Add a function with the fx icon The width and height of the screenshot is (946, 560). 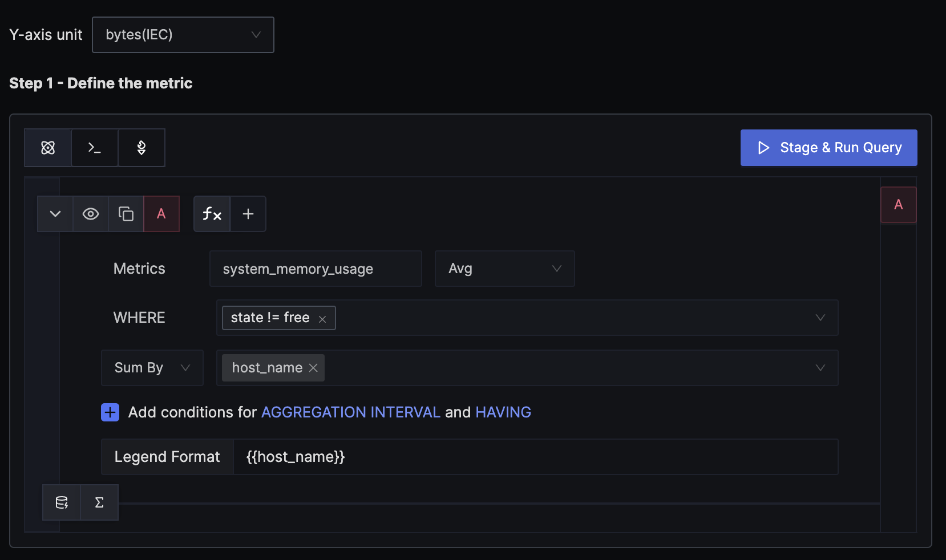[x=212, y=214]
